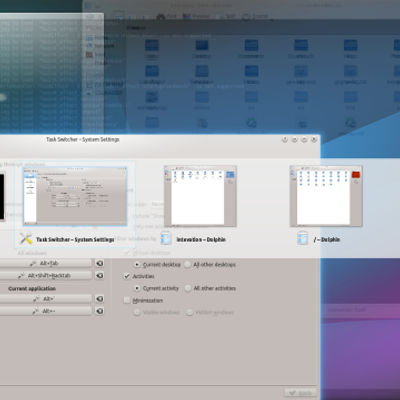This screenshot has height=400, width=400.
Task: Click file manager icon beside intevation – Dolphin
Action: [166, 238]
